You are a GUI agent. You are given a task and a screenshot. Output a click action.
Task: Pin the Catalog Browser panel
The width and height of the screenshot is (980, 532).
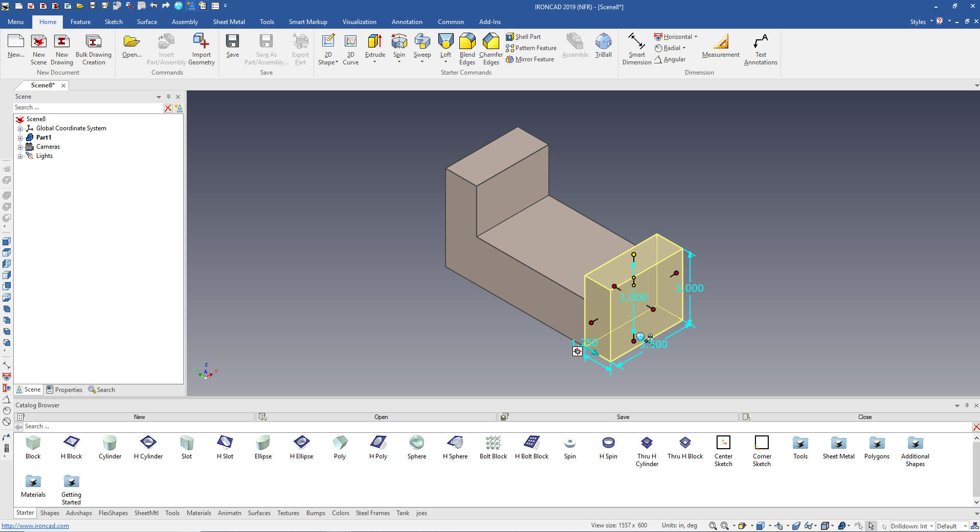click(x=967, y=405)
